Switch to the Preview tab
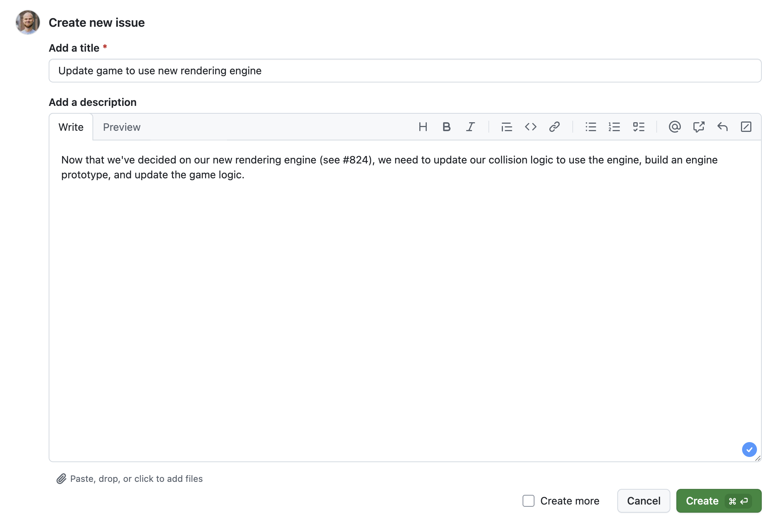The height and width of the screenshot is (532, 777). pyautogui.click(x=121, y=127)
